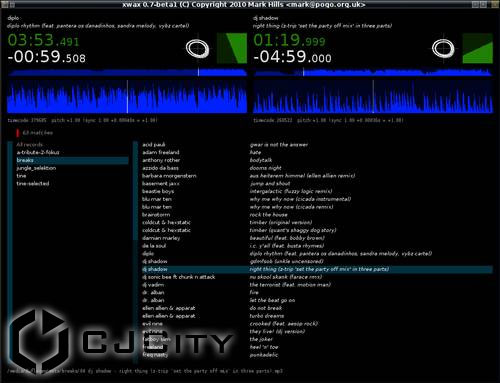Image resolution: width=500 pixels, height=383 pixels.
Task: Click the left deck spinner ring icon
Action: [197, 49]
